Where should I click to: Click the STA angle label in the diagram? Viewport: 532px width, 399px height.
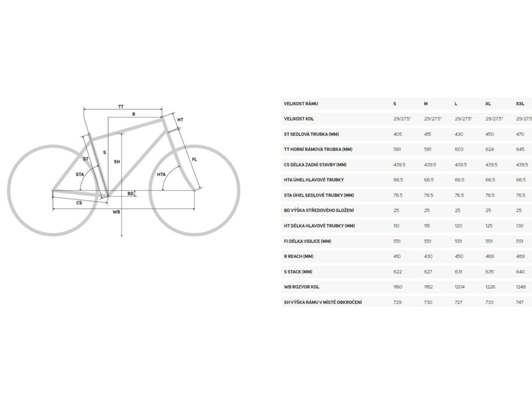[79, 175]
